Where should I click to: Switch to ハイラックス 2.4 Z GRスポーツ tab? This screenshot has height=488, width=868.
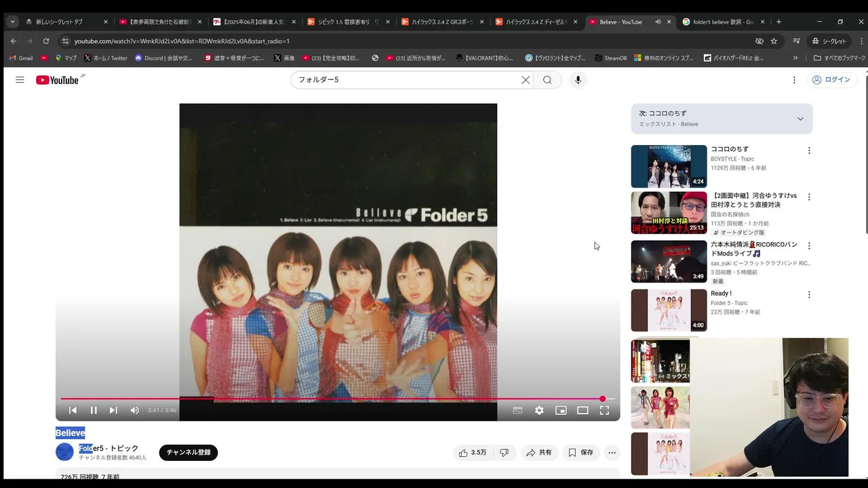click(442, 22)
